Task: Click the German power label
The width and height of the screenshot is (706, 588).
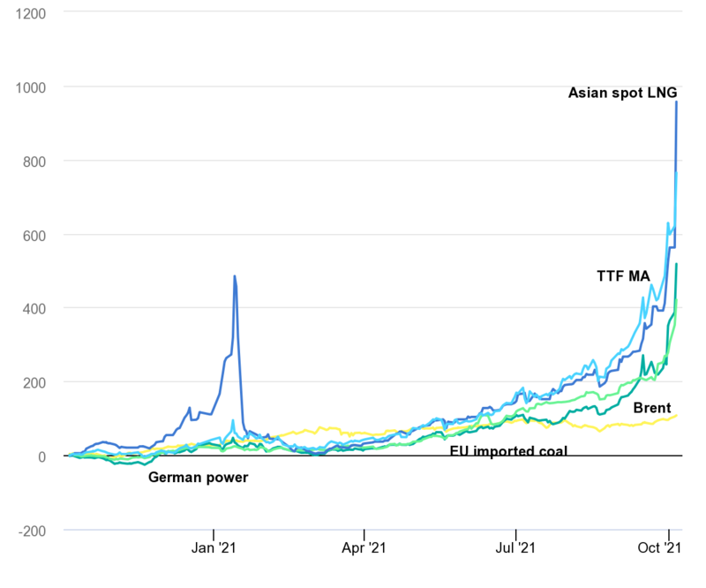Action: pyautogui.click(x=198, y=478)
